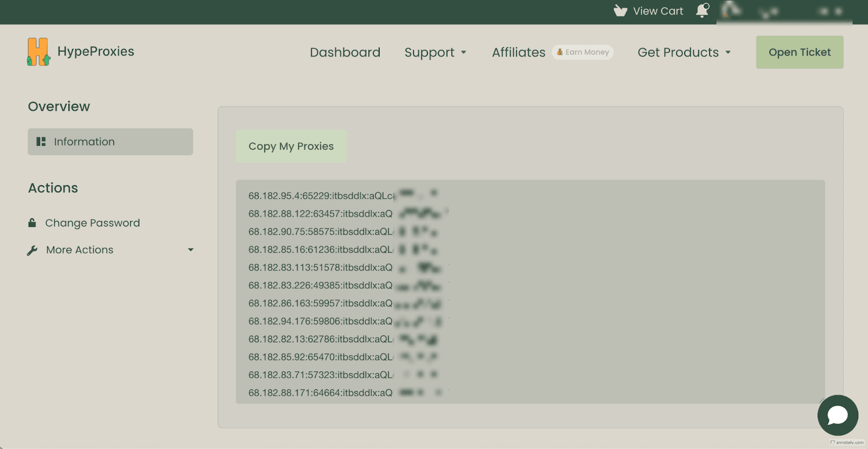
Task: Click the wrench icon beside More Actions
Action: point(32,250)
